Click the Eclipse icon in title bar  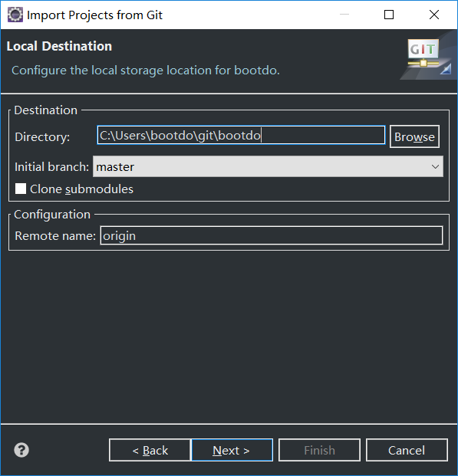click(x=15, y=15)
